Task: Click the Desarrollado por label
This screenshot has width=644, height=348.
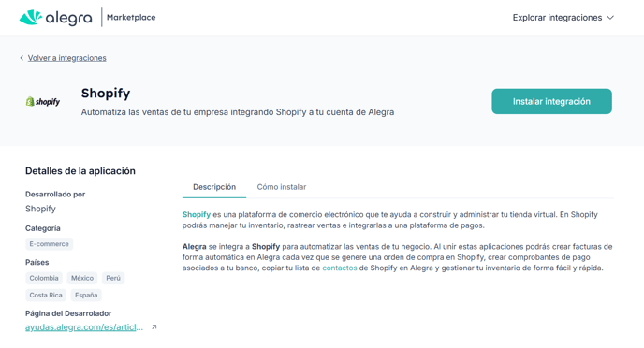Action: point(55,194)
